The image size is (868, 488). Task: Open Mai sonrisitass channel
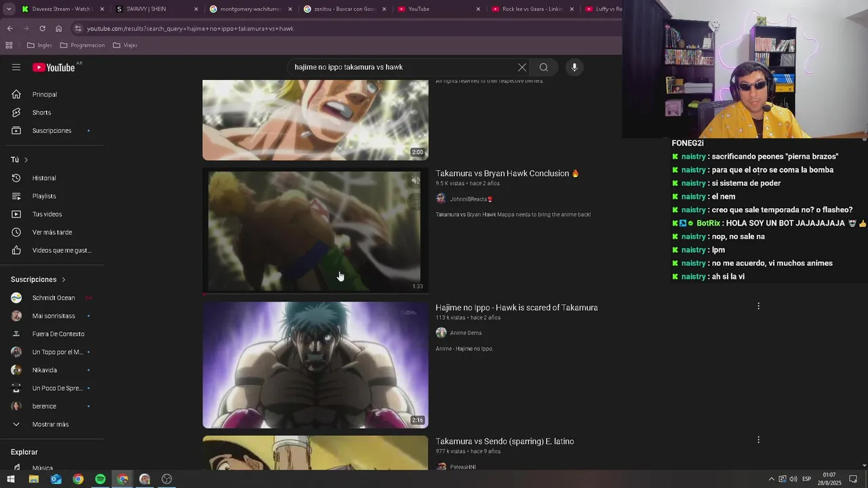[x=54, y=316]
